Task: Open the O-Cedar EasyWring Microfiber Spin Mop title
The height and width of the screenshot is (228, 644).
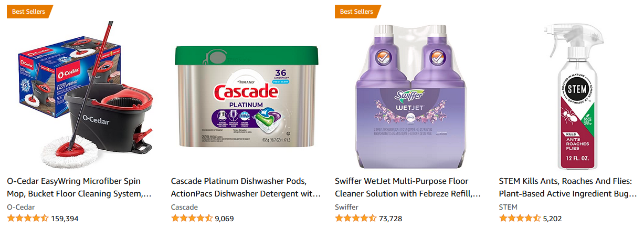Action: pos(79,187)
